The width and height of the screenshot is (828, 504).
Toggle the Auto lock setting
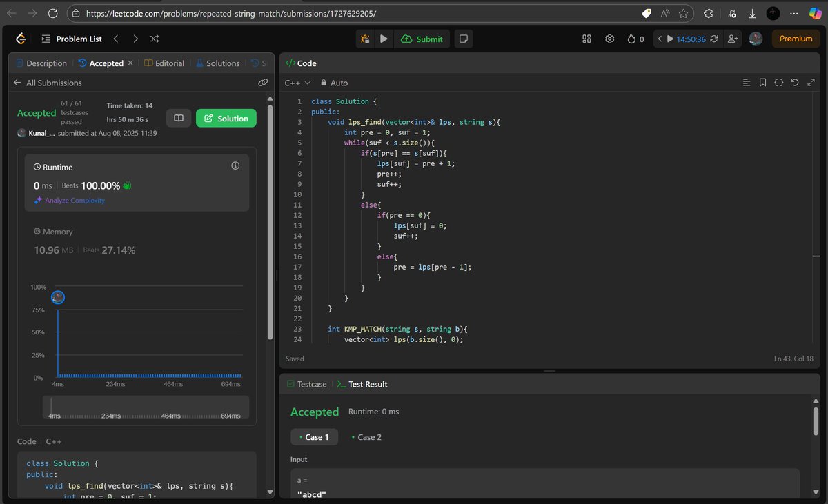tap(334, 83)
